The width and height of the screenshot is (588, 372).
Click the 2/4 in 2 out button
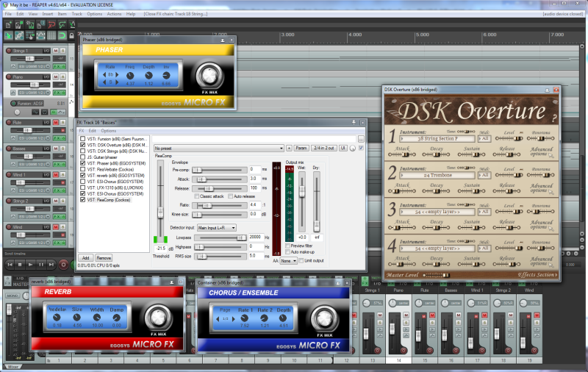pyautogui.click(x=324, y=148)
